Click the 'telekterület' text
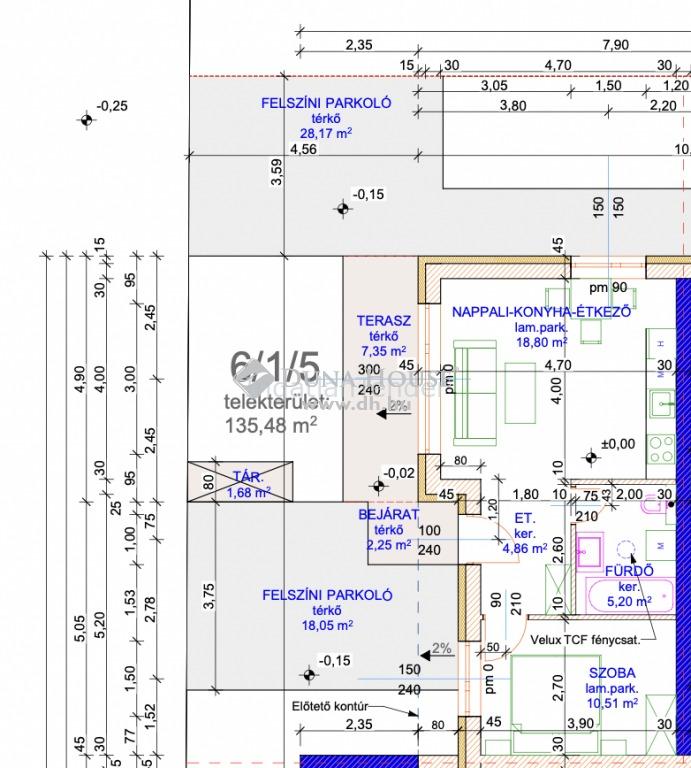Viewport: 691px width, 768px height. point(275,402)
